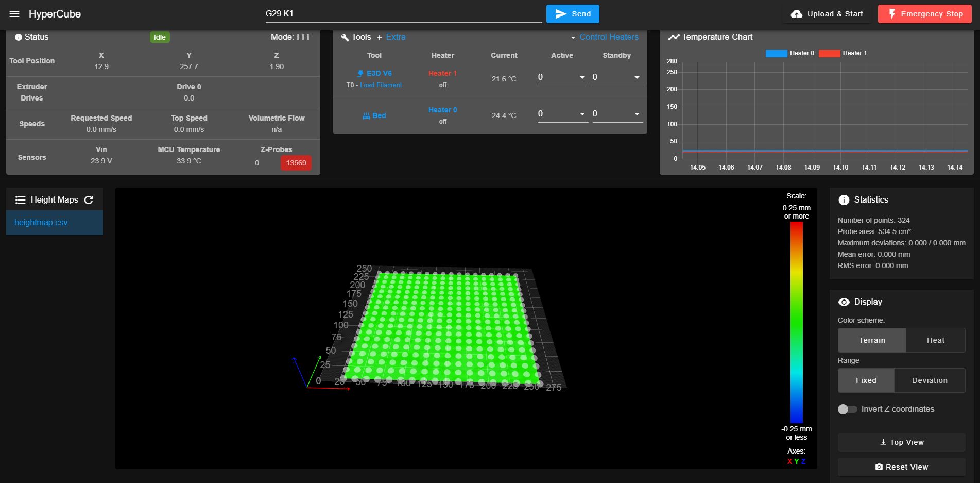This screenshot has height=483, width=980.
Task: Click the Bed heater icon
Action: point(366,116)
